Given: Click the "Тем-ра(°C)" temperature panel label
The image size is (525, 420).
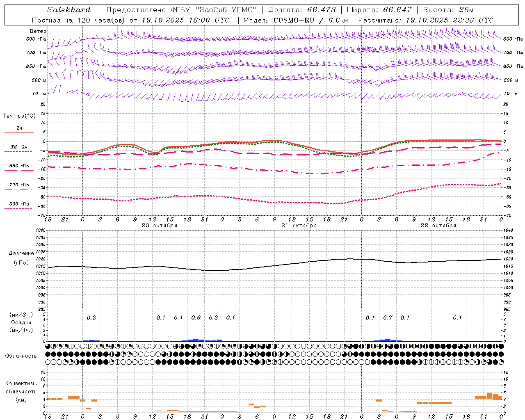Looking at the screenshot, I should [19, 116].
